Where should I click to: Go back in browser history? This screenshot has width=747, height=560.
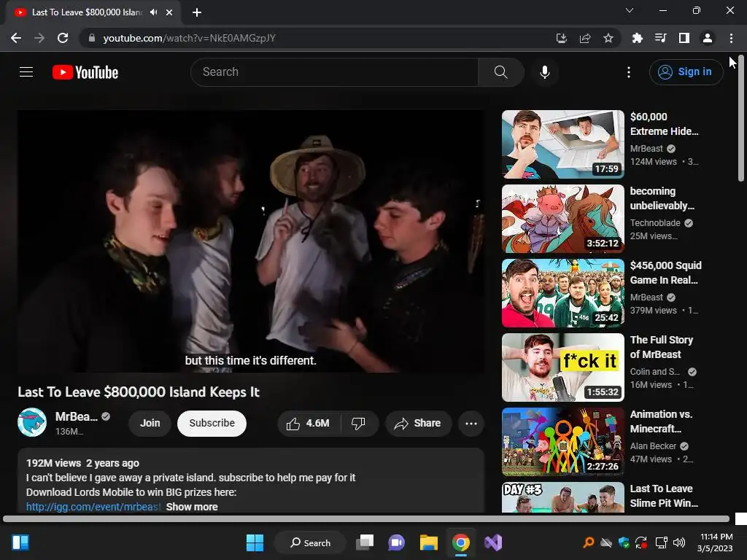pos(16,38)
